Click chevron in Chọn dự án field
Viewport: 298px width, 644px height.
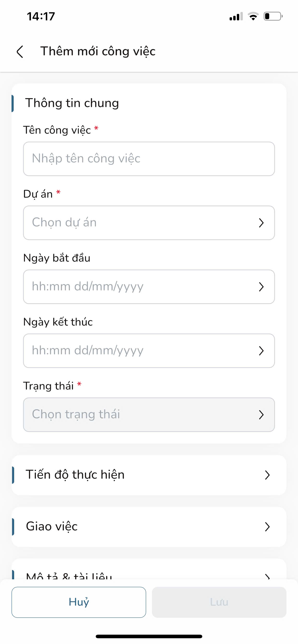(261, 223)
